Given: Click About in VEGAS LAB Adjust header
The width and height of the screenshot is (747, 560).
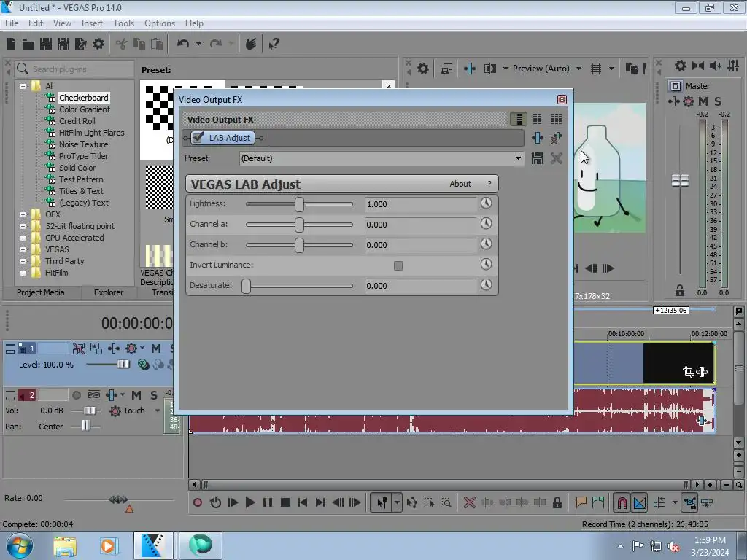Looking at the screenshot, I should tap(460, 184).
